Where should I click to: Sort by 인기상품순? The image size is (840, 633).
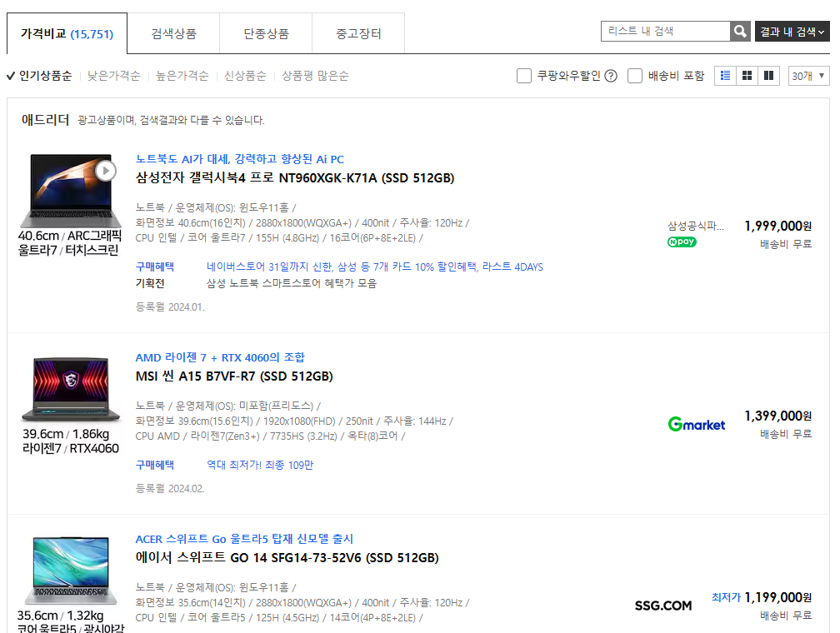[x=45, y=76]
